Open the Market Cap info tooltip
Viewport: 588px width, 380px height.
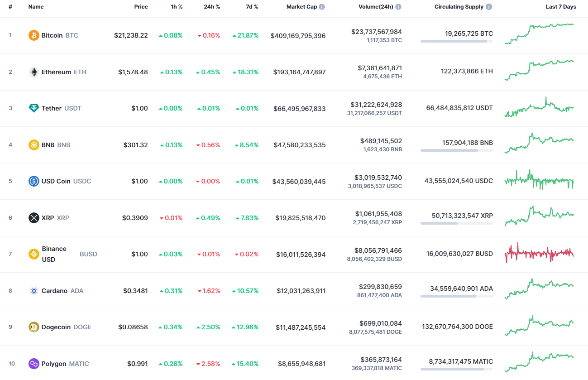click(322, 6)
